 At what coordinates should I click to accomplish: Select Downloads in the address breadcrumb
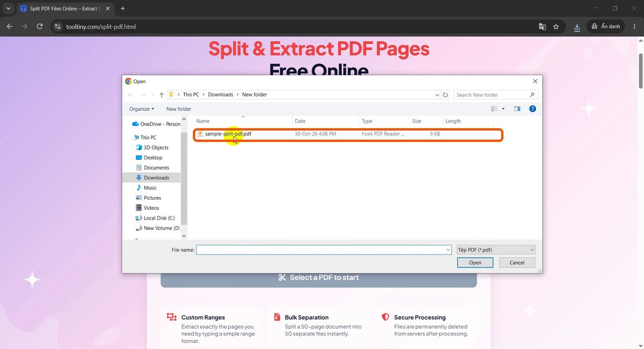tap(221, 94)
